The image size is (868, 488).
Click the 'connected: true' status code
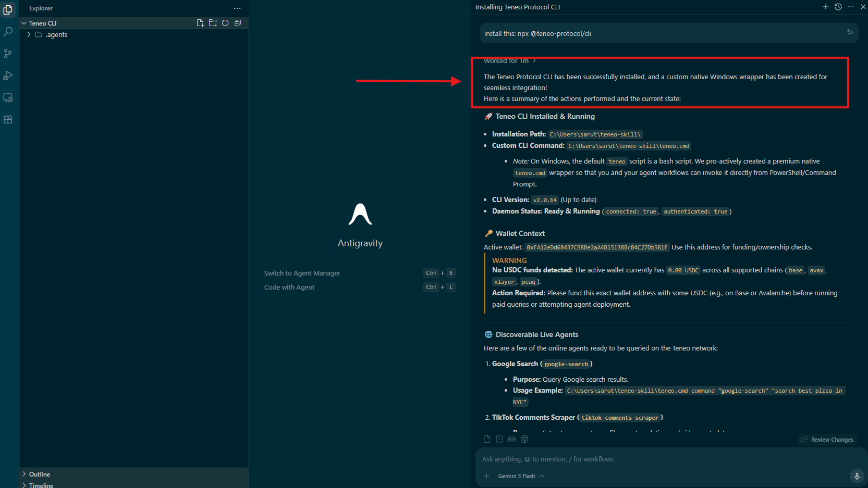pos(631,211)
